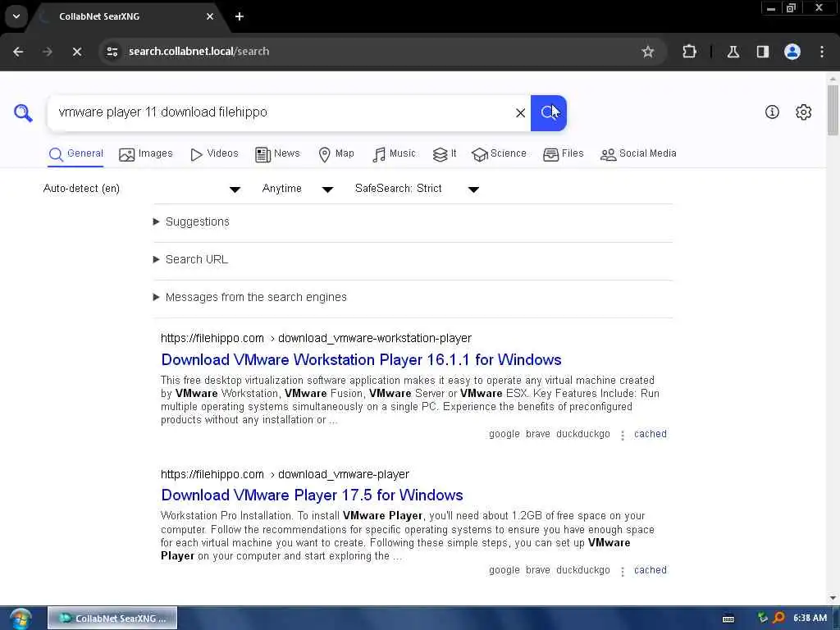The image size is (840, 630).
Task: Go back to previous page
Action: [x=18, y=52]
